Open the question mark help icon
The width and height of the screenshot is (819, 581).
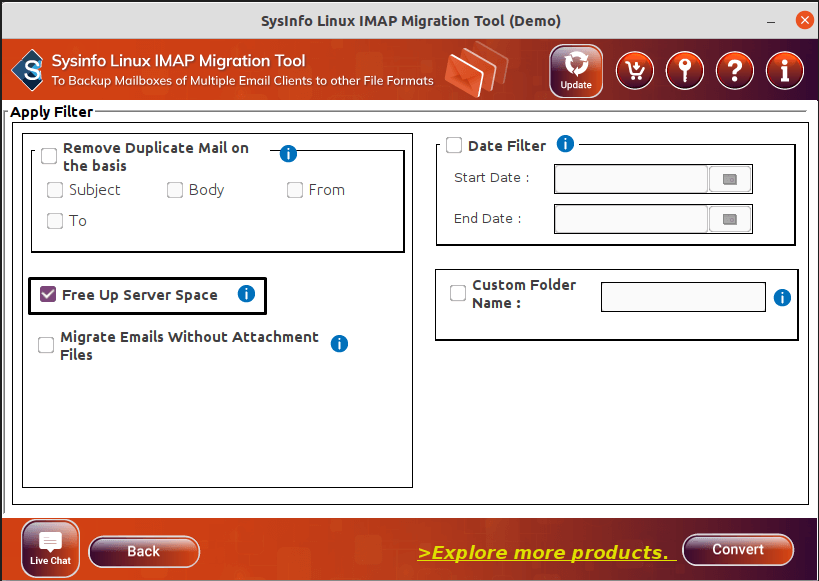click(x=734, y=71)
